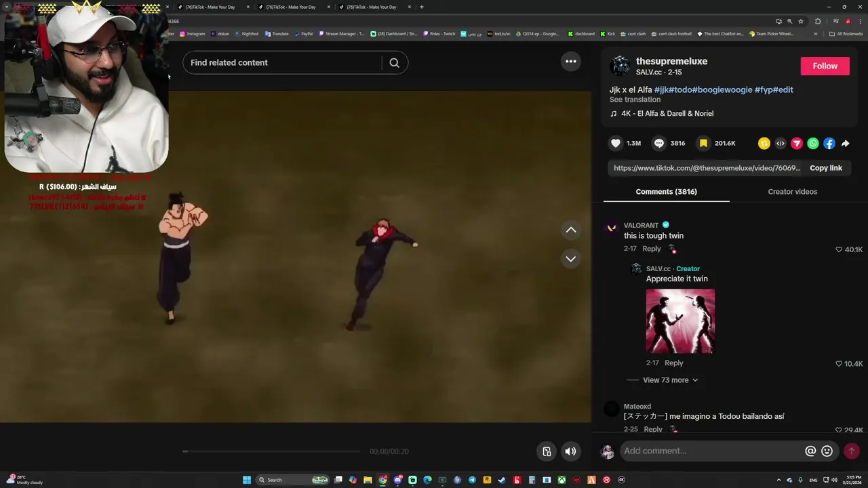The image size is (868, 488).
Task: Send to friends via pink arrow icon
Action: pyautogui.click(x=797, y=143)
